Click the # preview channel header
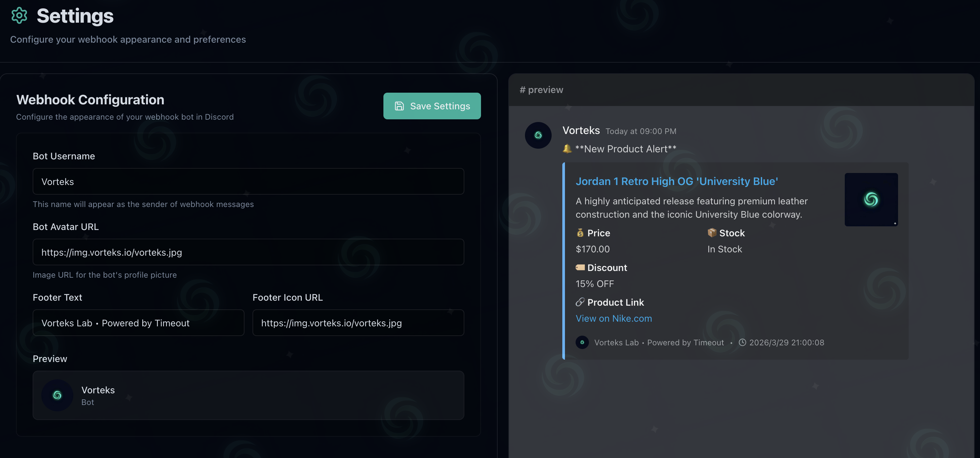The image size is (980, 458). [x=541, y=90]
